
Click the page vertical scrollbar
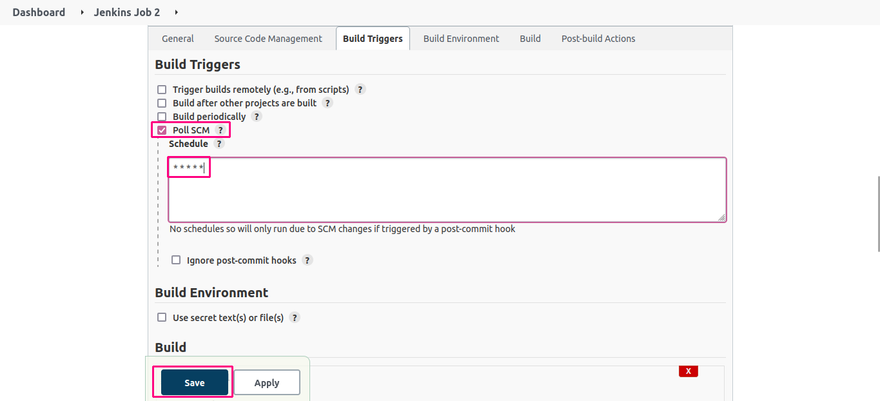[877, 213]
